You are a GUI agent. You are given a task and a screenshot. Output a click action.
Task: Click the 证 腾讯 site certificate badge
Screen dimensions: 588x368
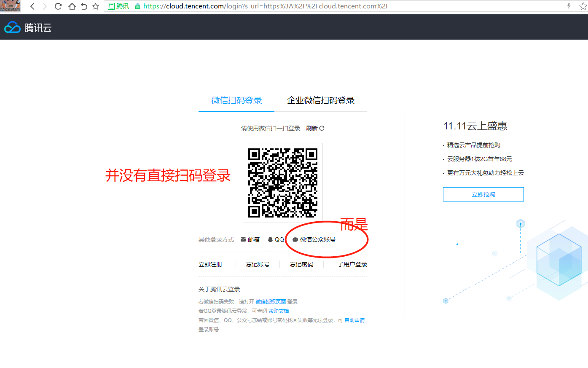coord(118,6)
